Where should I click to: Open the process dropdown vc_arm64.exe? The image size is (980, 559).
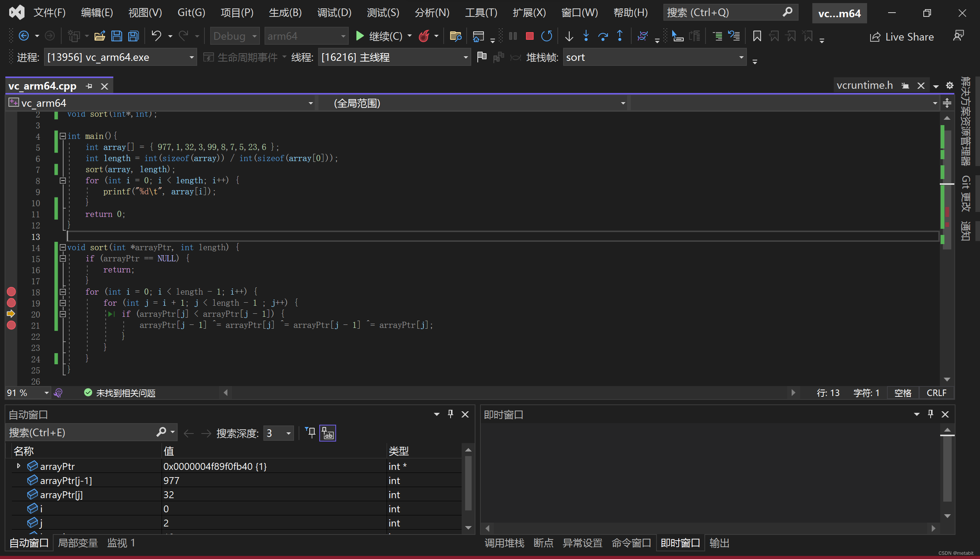(x=191, y=57)
